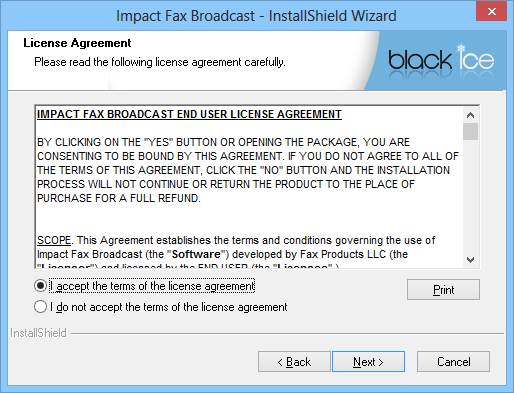Click the 'License Agreement' header label
The height and width of the screenshot is (393, 514).
click(x=77, y=43)
